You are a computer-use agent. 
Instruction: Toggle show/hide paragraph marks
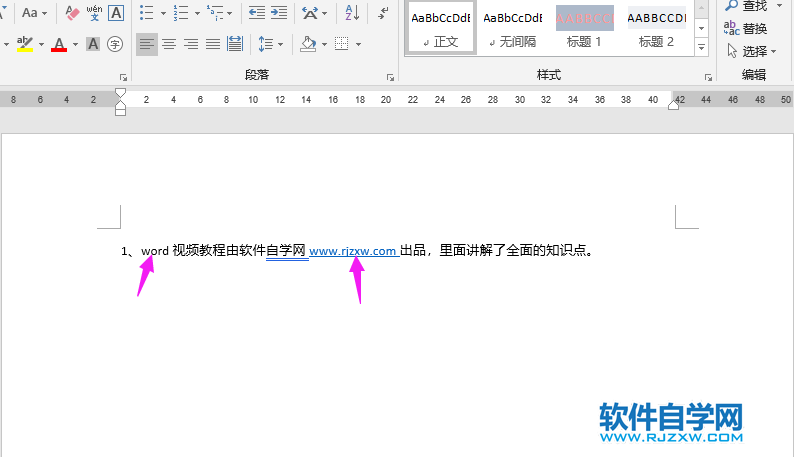(x=383, y=13)
